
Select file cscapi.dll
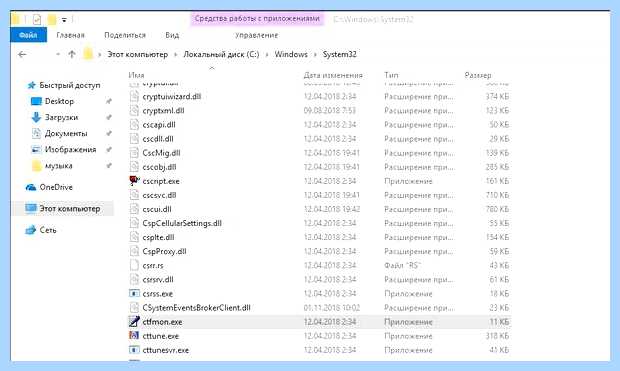pos(159,125)
